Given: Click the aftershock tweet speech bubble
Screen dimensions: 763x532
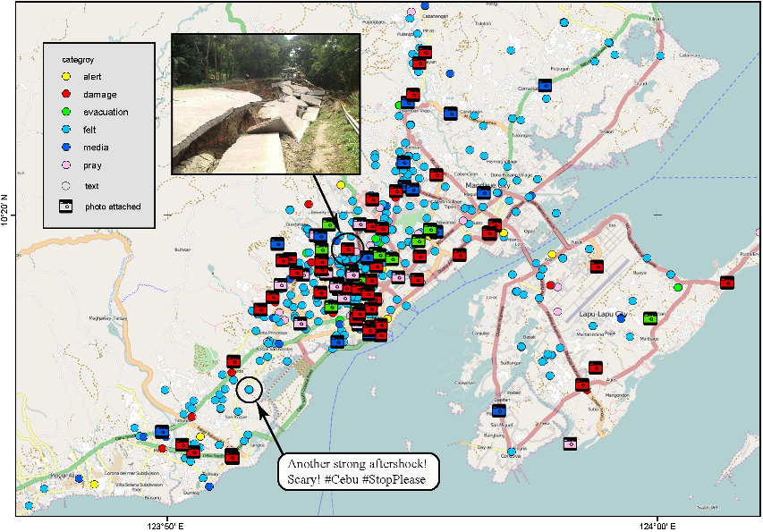Looking at the screenshot, I should tap(359, 471).
